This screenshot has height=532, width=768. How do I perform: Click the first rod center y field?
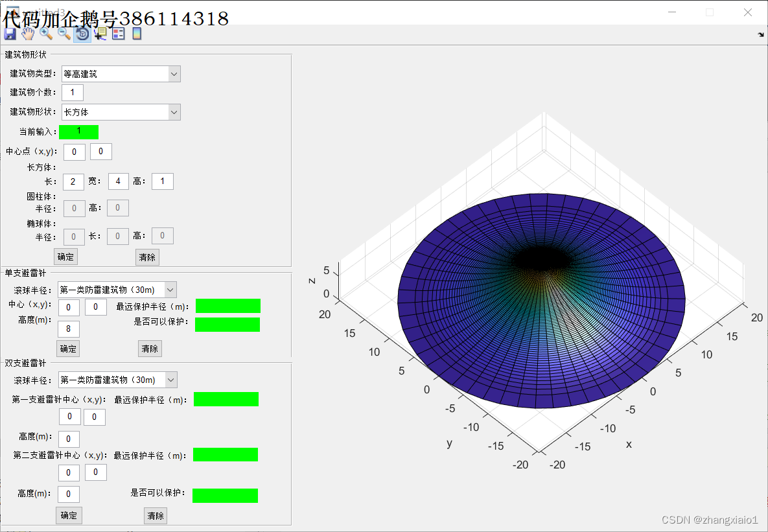pos(95,417)
